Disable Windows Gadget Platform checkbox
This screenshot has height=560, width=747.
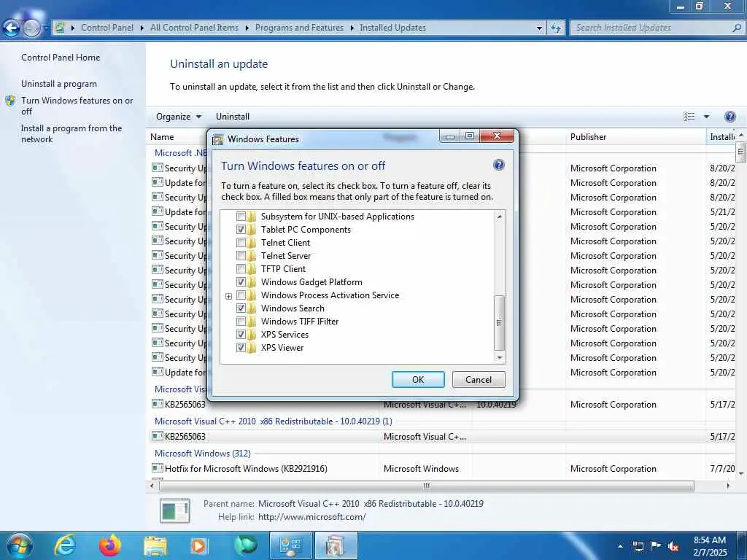tap(241, 282)
